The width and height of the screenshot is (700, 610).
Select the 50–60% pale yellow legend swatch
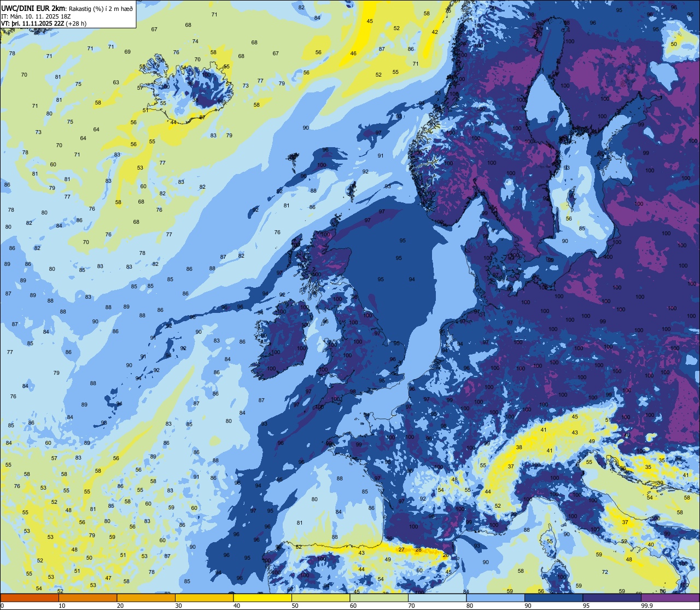[x=320, y=597]
